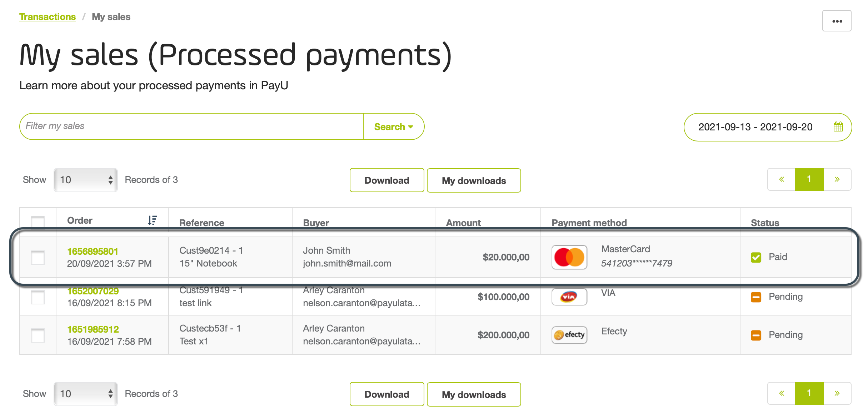Open the top Show records dropdown

click(x=86, y=180)
